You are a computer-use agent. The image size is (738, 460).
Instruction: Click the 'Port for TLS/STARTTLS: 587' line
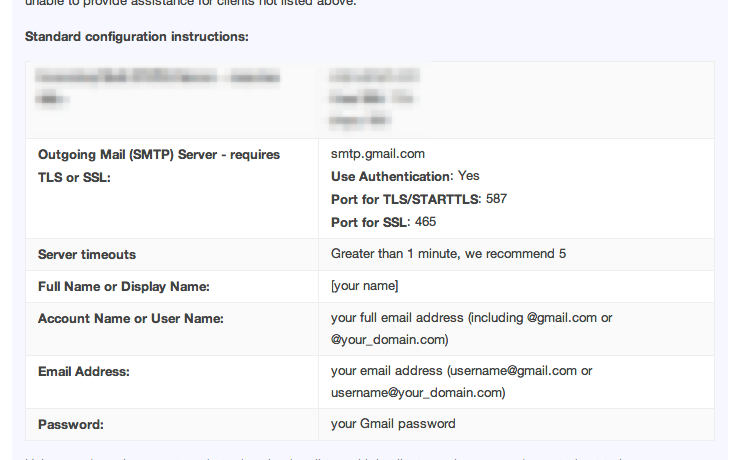click(419, 199)
